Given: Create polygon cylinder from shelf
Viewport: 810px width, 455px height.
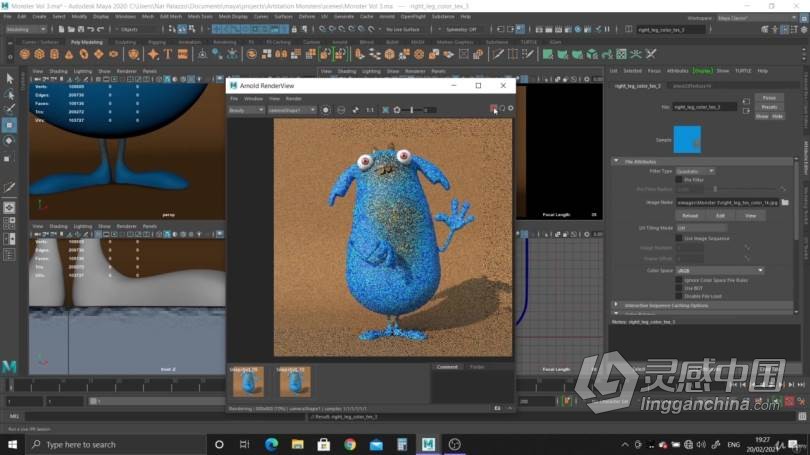Looking at the screenshot, I should click(54, 54).
